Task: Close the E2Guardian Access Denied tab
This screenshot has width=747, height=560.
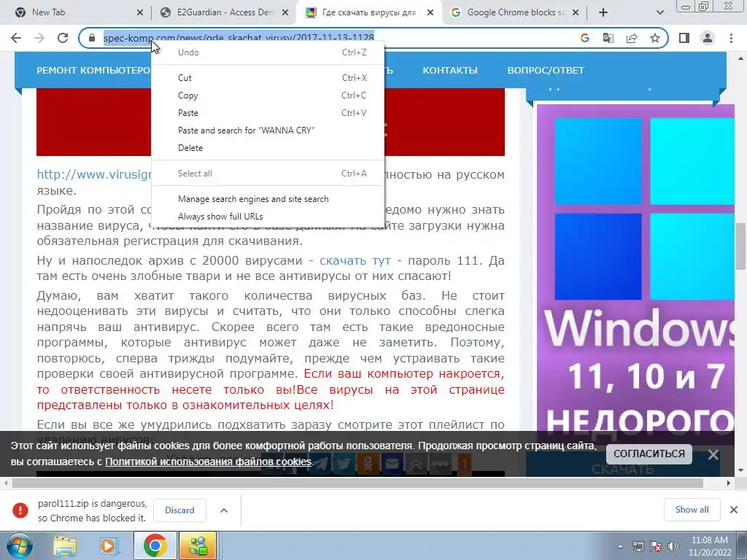Action: (285, 12)
